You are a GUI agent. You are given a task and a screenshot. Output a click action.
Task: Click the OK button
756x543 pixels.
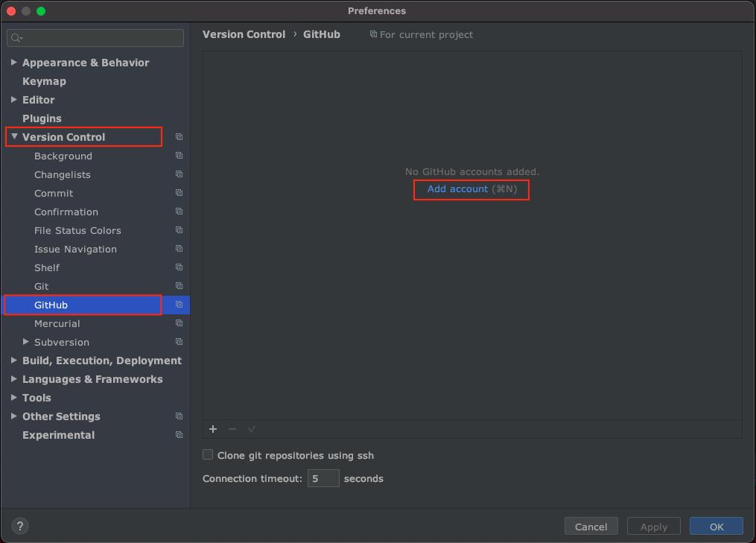pyautogui.click(x=717, y=527)
